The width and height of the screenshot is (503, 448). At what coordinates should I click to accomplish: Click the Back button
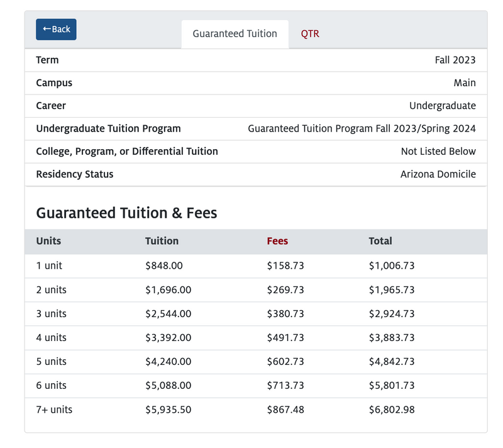tap(56, 30)
